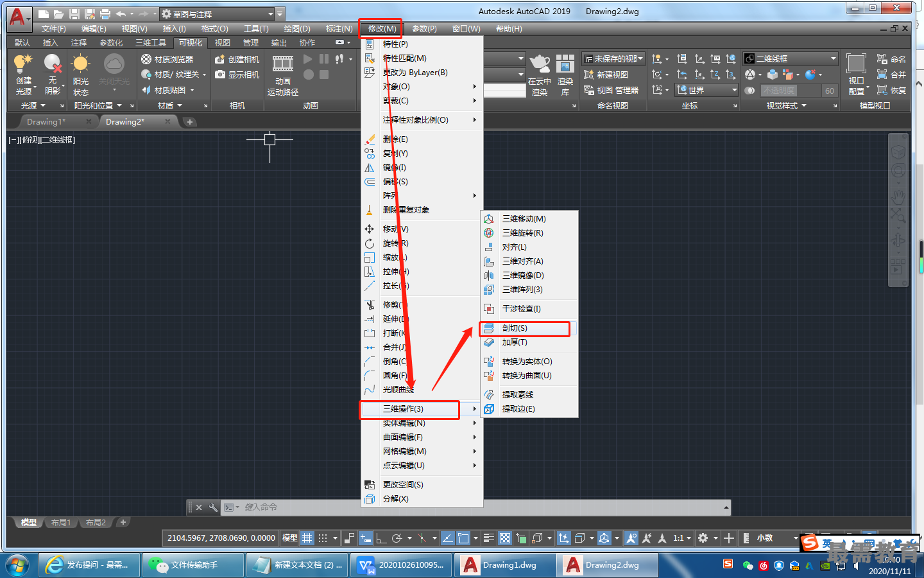Click the coordinates readout in status bar

click(x=221, y=538)
